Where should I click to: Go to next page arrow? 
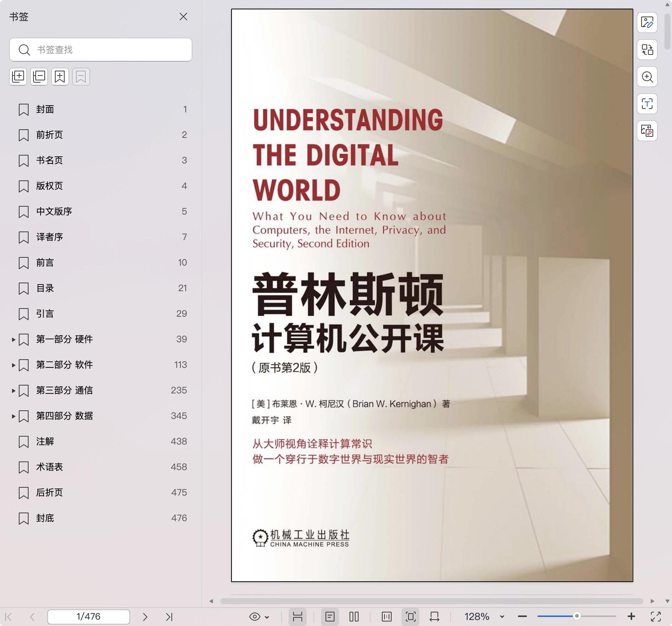pyautogui.click(x=145, y=617)
